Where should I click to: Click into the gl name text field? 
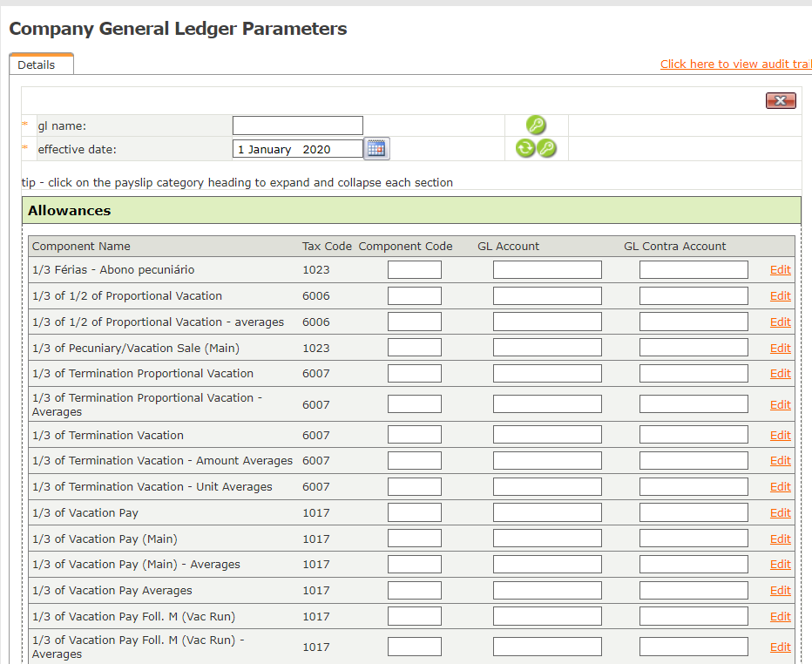coord(298,125)
